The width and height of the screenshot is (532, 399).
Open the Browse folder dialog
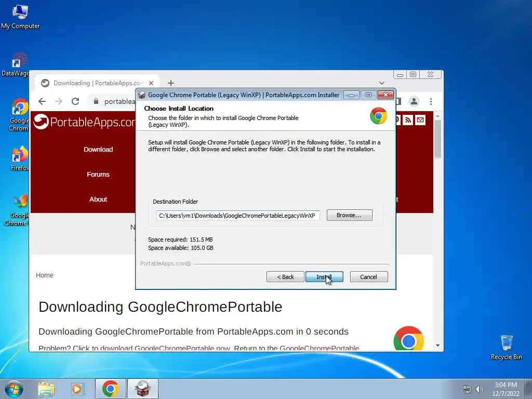[349, 215]
